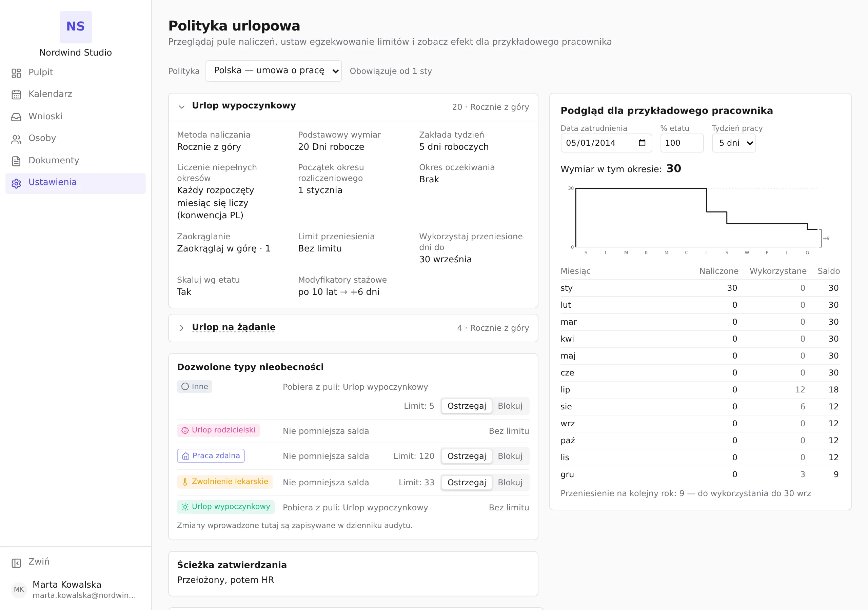Click the Naliczone column header

(x=719, y=271)
